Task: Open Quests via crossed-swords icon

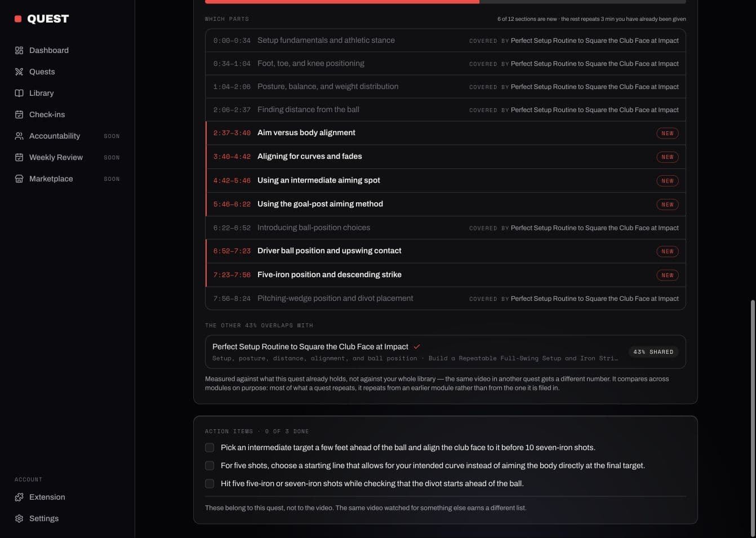Action: (x=19, y=72)
